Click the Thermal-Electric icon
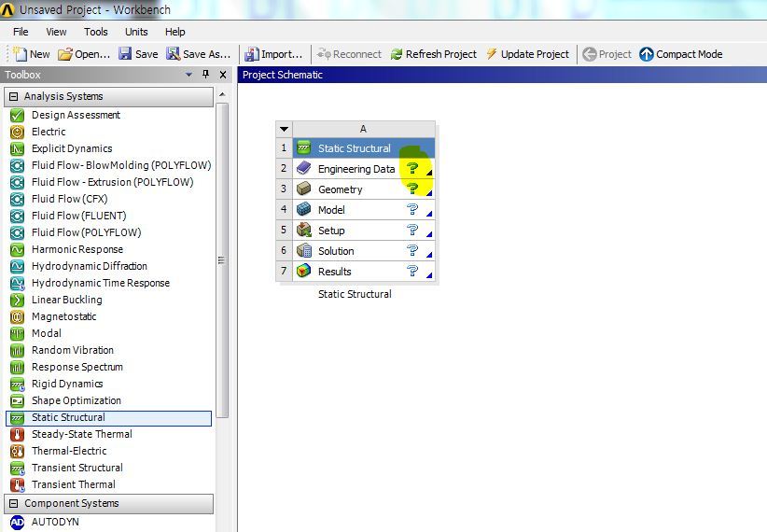Image resolution: width=767 pixels, height=532 pixels. tap(17, 451)
